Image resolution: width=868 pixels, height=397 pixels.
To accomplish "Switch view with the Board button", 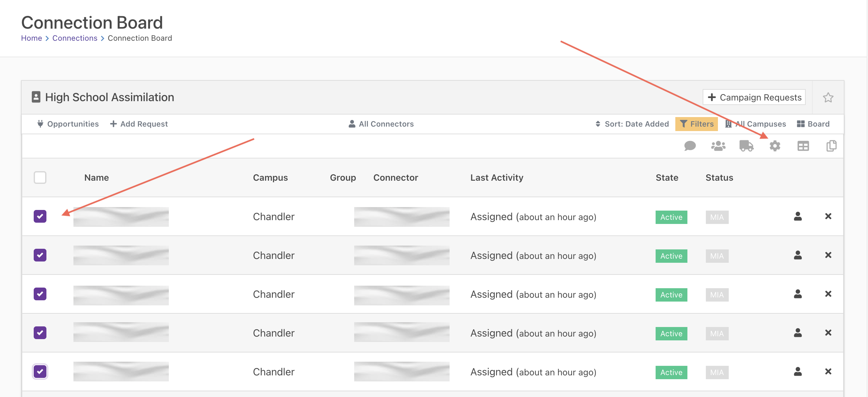I will point(813,124).
